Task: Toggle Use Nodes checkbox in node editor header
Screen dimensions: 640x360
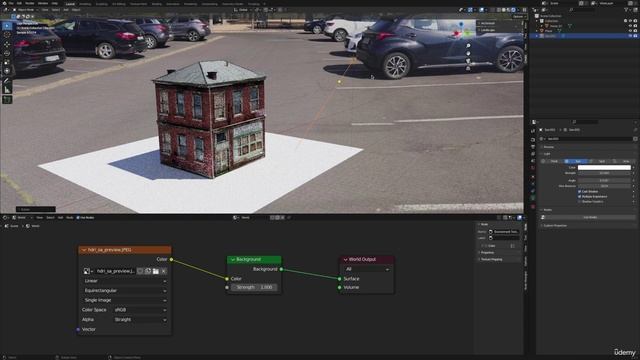Action: (78, 218)
